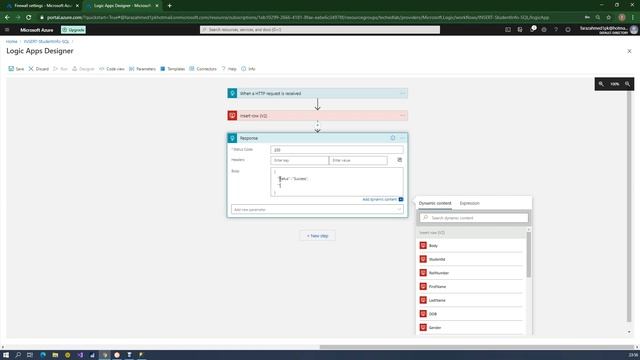The width and height of the screenshot is (640, 360).
Task: Click the horizontal page scrollbar
Action: click(x=477, y=347)
